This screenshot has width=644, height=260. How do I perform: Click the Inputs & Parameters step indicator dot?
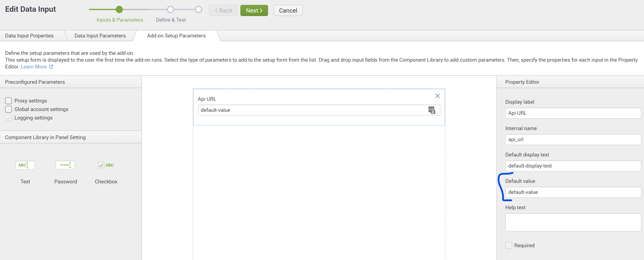(119, 10)
